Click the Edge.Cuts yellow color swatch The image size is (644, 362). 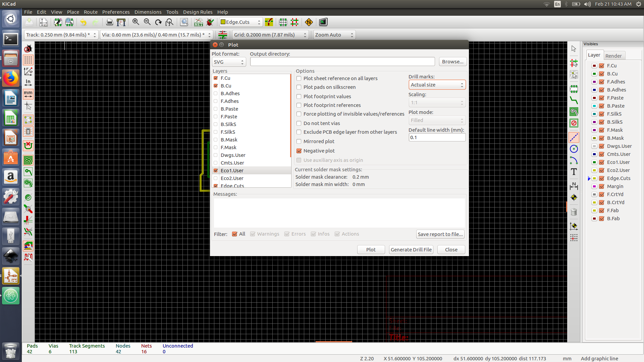pyautogui.click(x=594, y=178)
